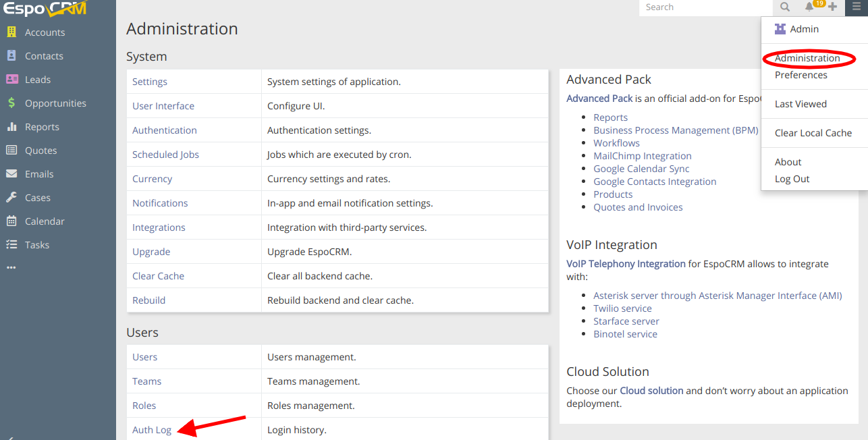Click the Leads card icon in sidebar

11,79
